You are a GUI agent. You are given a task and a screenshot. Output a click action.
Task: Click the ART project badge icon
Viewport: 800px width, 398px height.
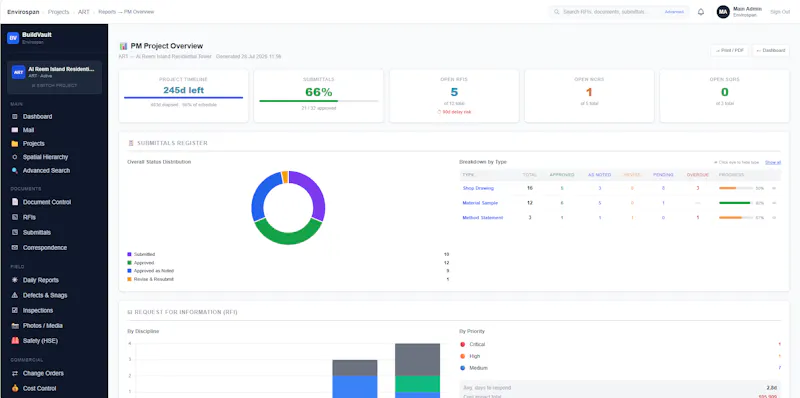point(18,72)
